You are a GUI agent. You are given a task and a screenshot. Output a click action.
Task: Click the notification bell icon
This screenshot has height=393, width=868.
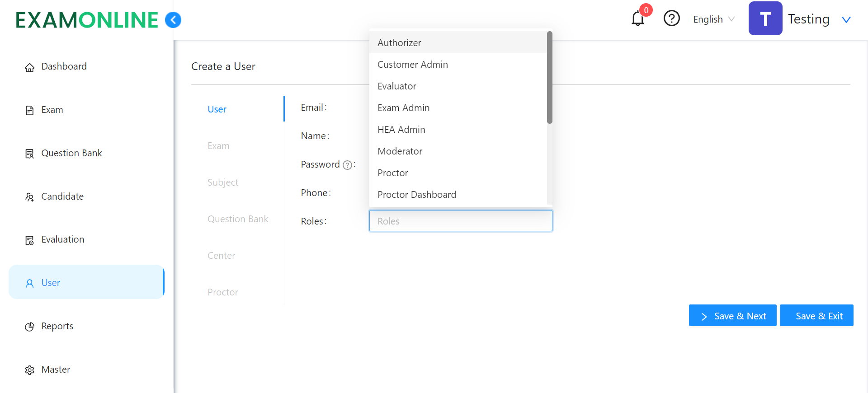point(638,19)
